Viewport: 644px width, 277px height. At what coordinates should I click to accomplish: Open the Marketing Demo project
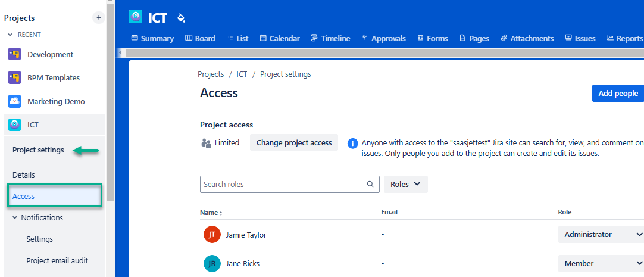click(x=56, y=101)
